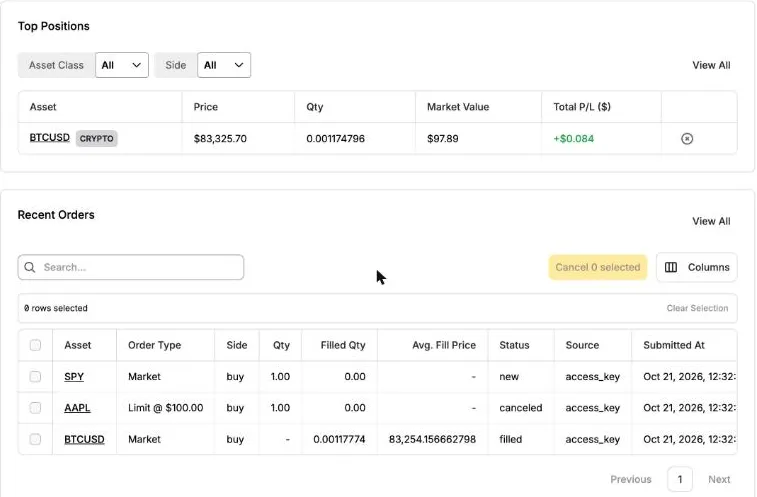Tick the checkbox for the AAPL order

[35, 408]
